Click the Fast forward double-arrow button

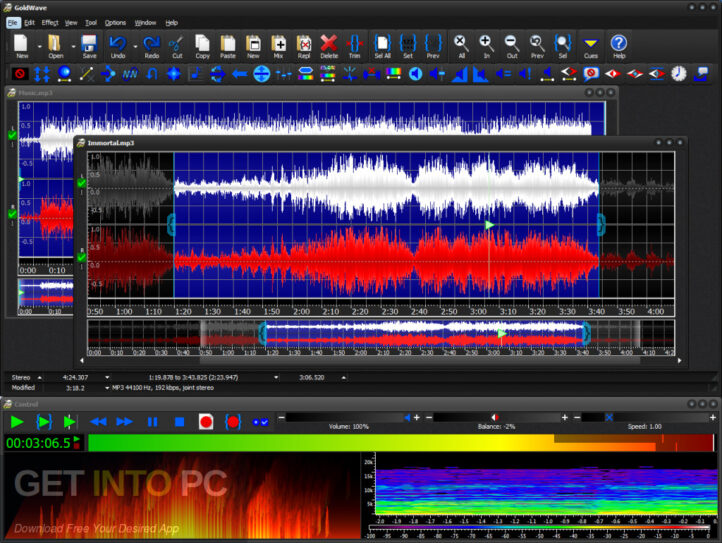(x=124, y=422)
